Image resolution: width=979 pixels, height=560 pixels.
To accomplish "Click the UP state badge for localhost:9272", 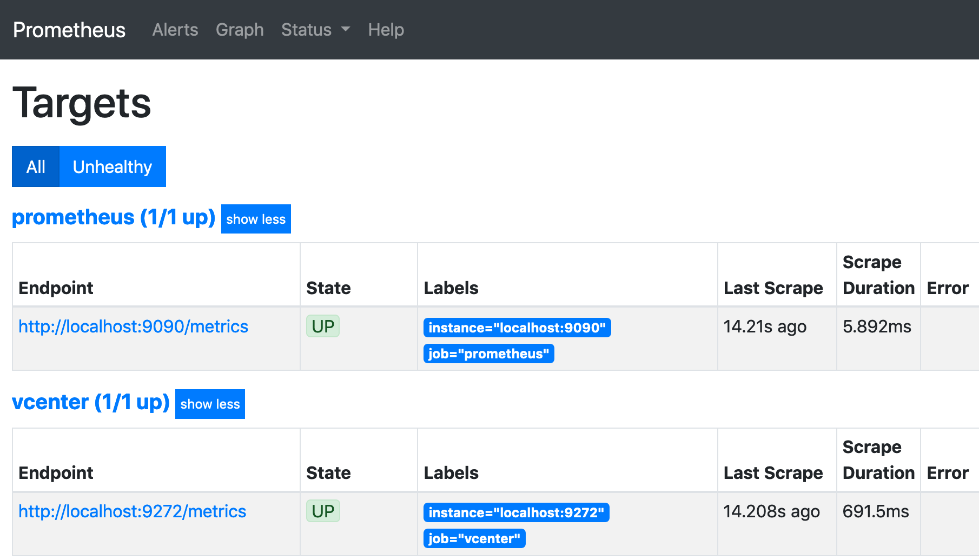I will coord(323,511).
